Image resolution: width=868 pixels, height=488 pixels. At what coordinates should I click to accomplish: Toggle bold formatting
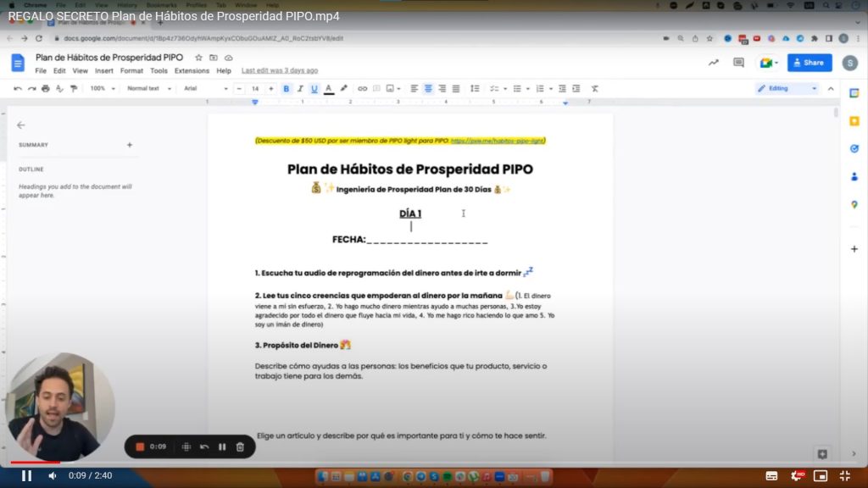[287, 88]
